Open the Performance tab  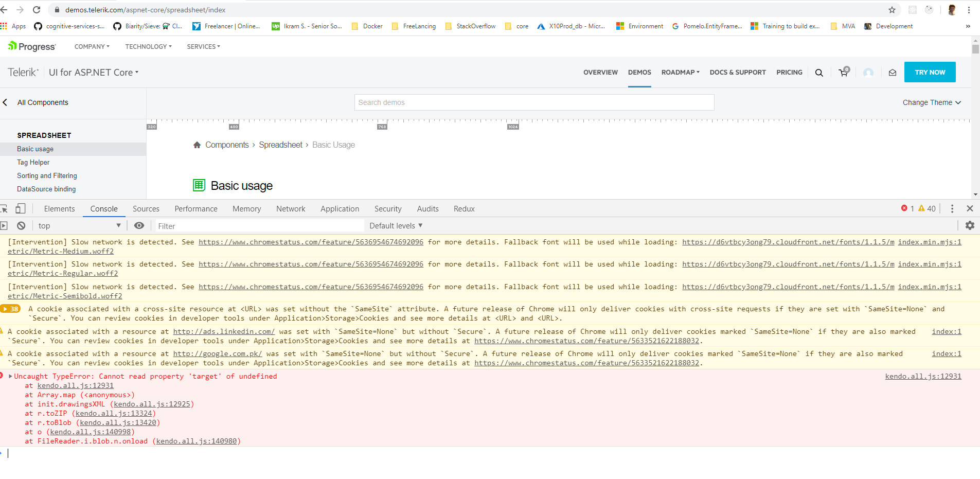click(196, 208)
